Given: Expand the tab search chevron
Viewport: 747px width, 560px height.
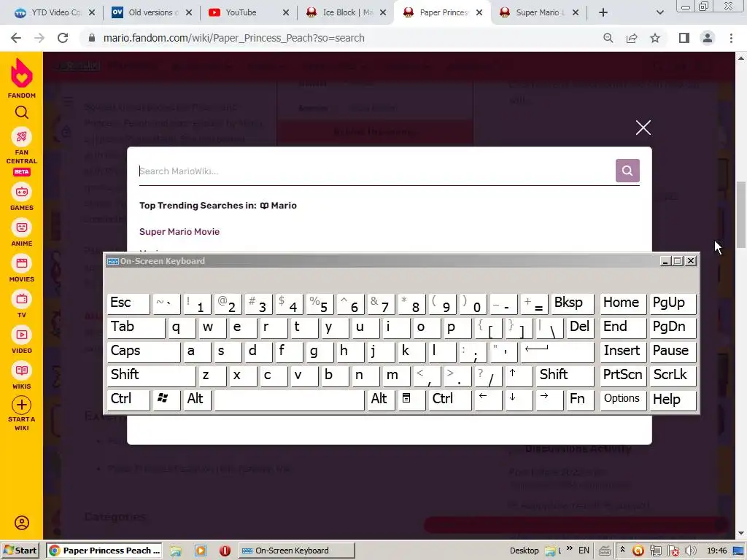Looking at the screenshot, I should click(659, 12).
